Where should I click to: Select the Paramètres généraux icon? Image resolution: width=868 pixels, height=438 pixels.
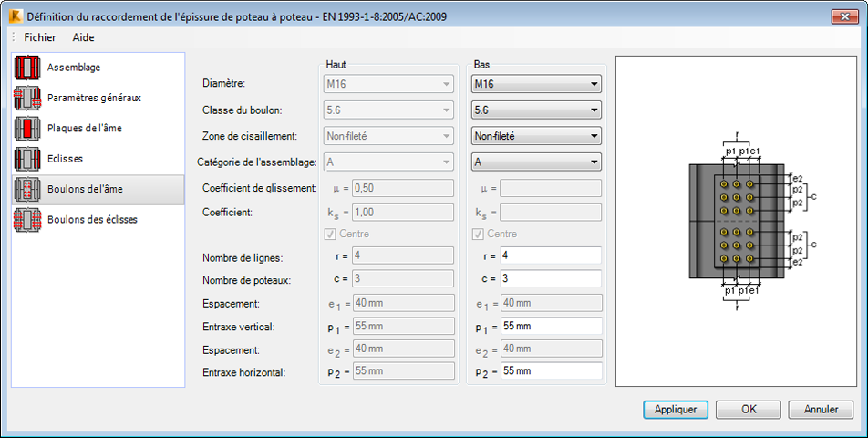pyautogui.click(x=27, y=98)
